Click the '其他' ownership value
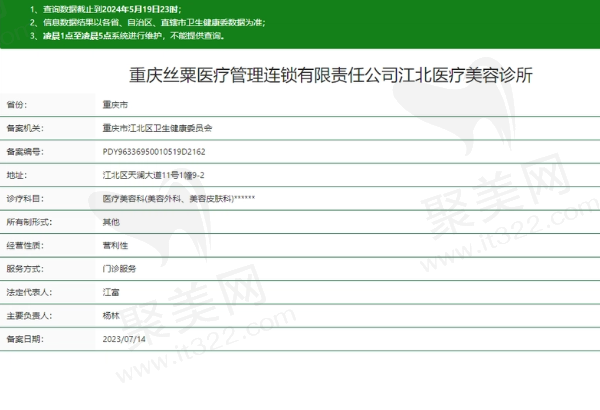The width and height of the screenshot is (600, 410). 111,222
